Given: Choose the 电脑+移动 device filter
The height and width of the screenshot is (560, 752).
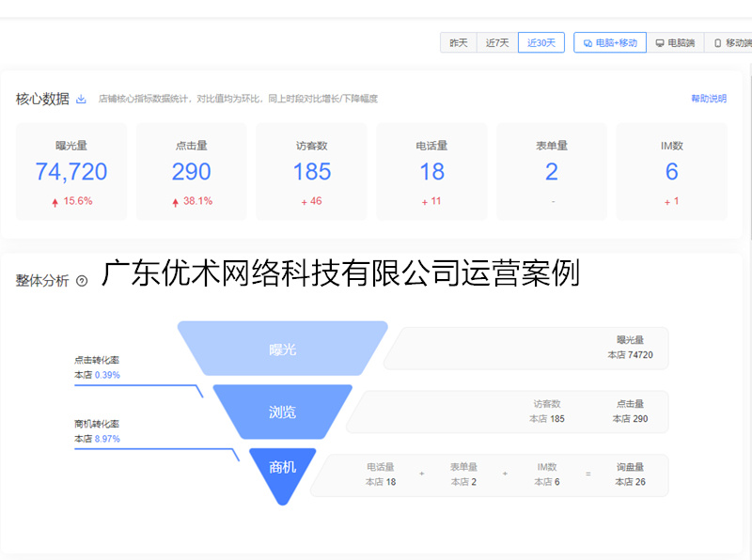Looking at the screenshot, I should point(610,42).
